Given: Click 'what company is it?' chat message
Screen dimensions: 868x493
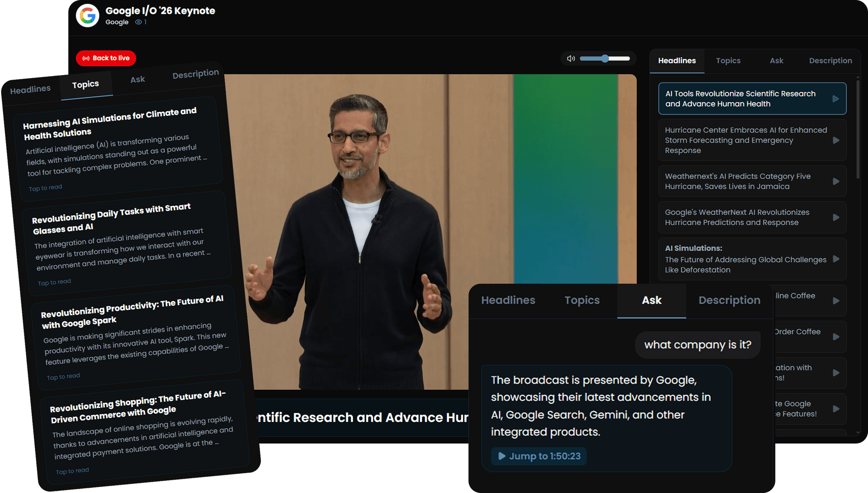Looking at the screenshot, I should (x=697, y=345).
